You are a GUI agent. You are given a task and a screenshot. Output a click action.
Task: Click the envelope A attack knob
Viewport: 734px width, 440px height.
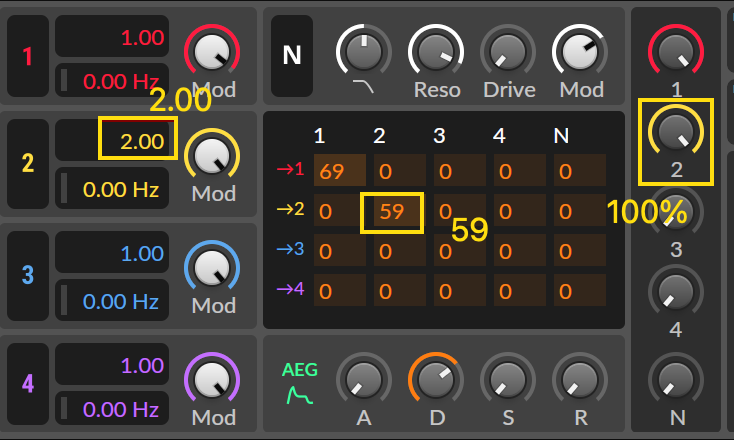click(x=364, y=379)
